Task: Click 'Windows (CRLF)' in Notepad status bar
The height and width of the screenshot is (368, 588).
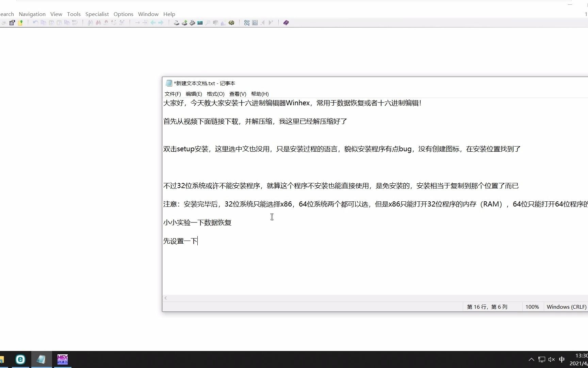Action: (x=567, y=307)
